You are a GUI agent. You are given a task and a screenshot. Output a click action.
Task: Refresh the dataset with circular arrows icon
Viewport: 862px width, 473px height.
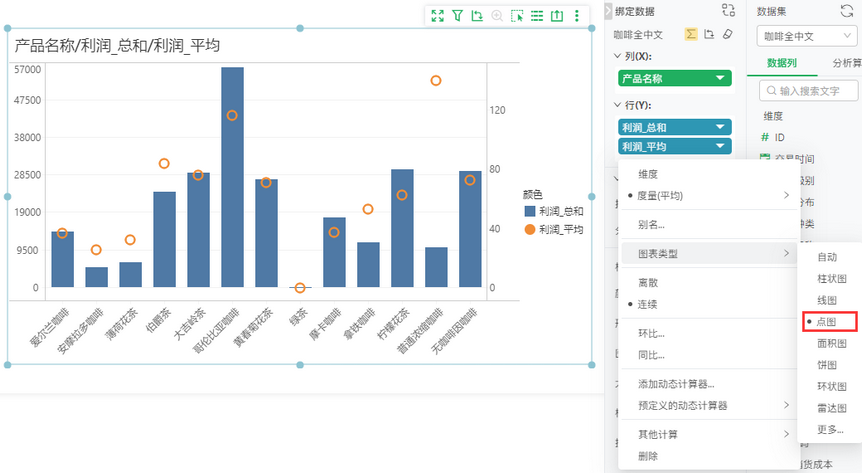(847, 11)
